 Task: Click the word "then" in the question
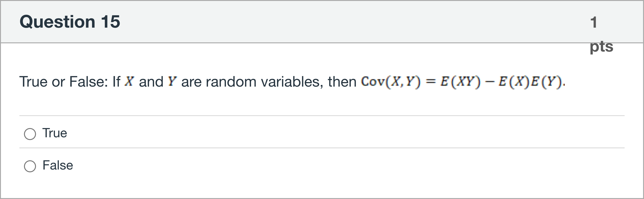point(342,82)
